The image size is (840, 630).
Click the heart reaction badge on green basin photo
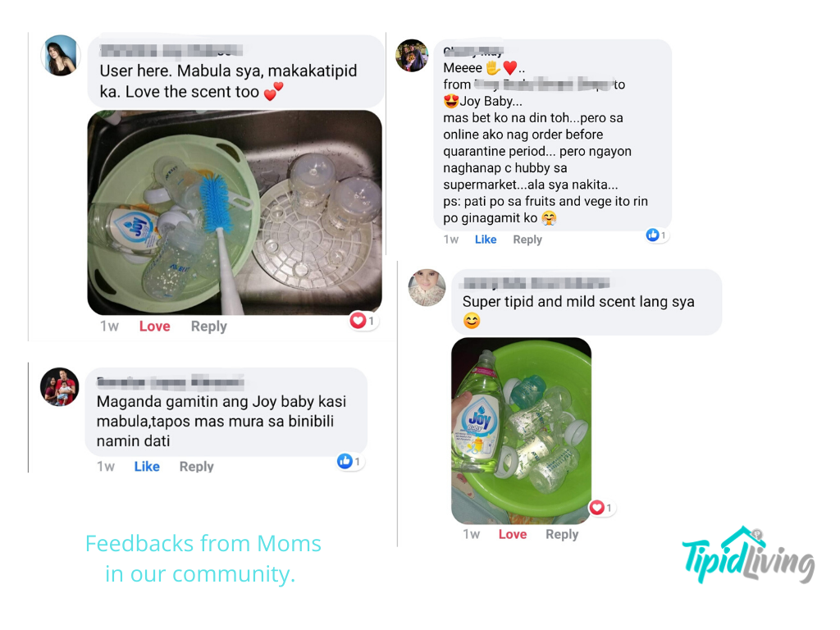[601, 507]
